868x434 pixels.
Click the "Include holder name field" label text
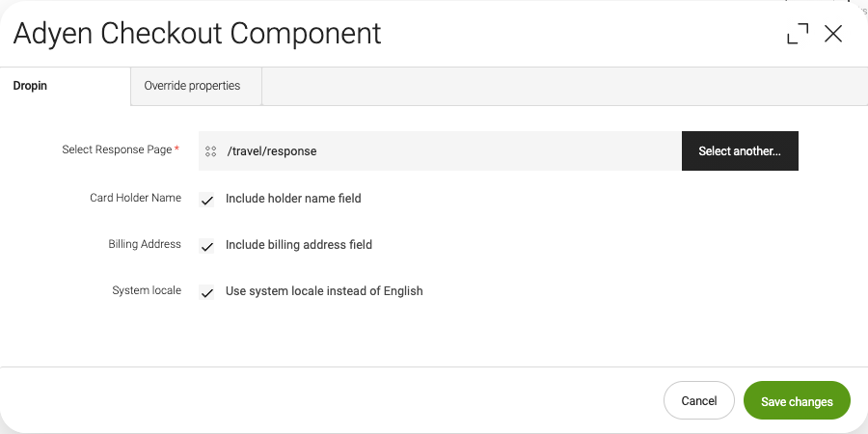click(293, 199)
